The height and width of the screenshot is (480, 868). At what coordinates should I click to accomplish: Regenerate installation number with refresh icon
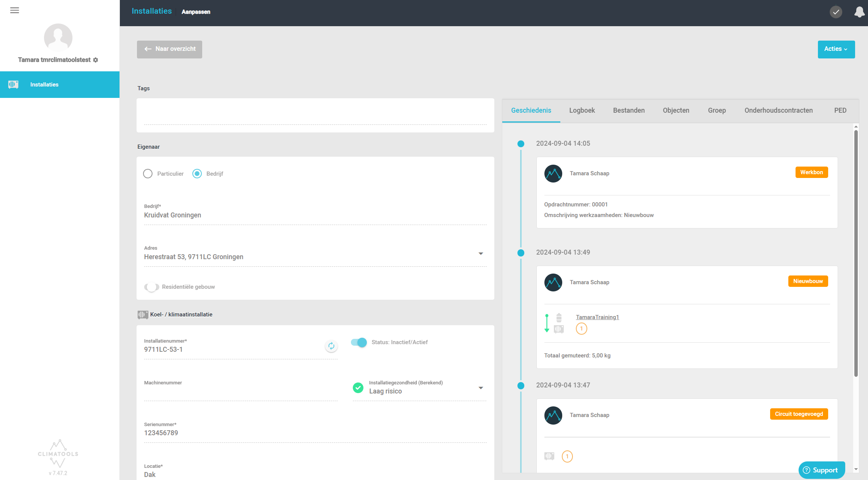[331, 346]
